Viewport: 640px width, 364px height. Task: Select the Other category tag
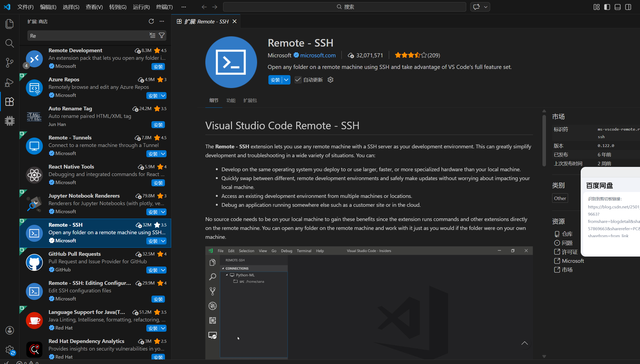(x=560, y=198)
